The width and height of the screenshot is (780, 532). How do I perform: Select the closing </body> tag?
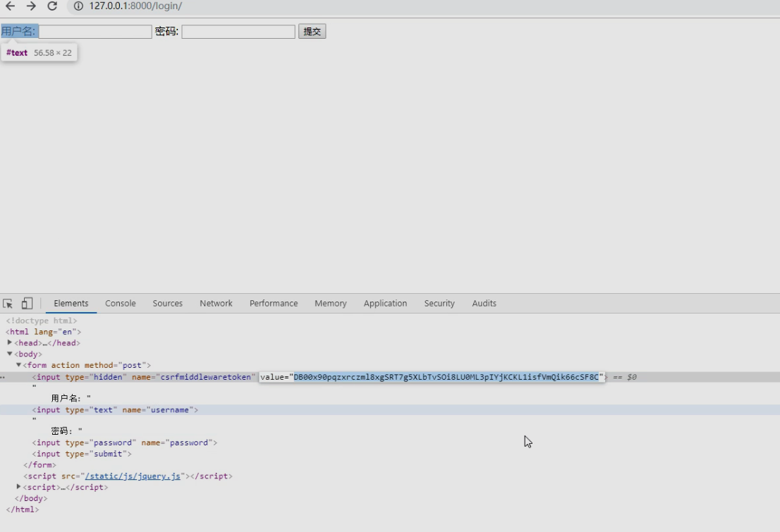coord(31,498)
